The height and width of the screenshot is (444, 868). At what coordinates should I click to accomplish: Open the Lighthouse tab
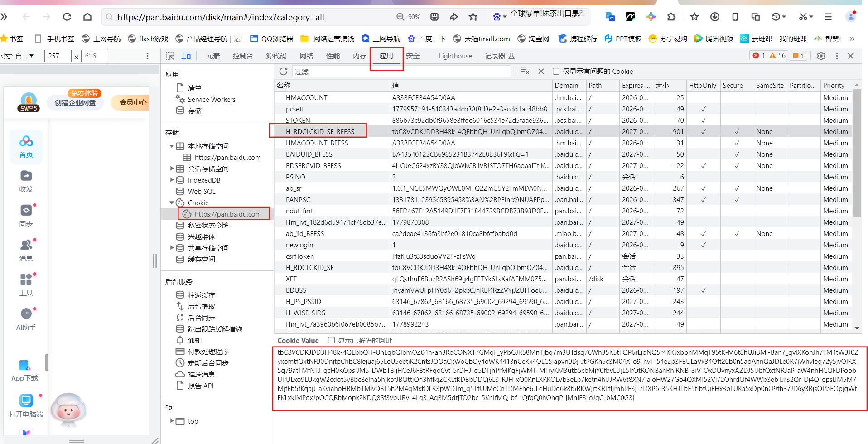click(455, 56)
